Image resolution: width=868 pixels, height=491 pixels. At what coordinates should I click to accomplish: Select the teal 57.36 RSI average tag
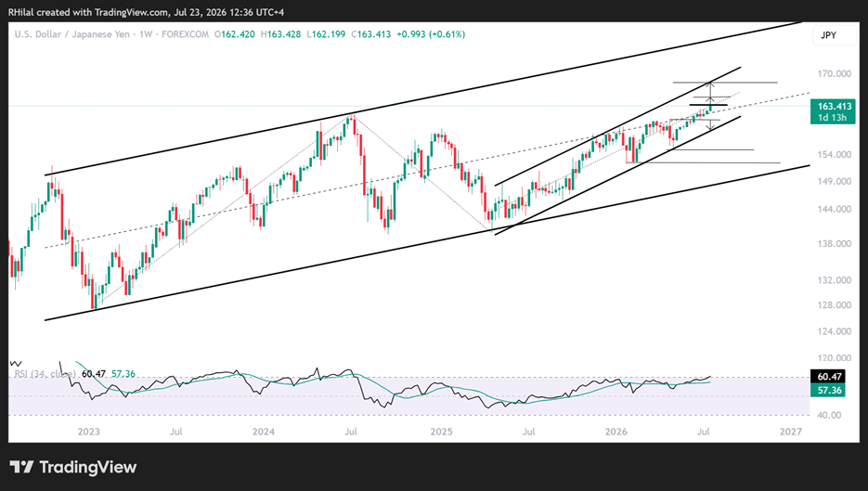click(x=828, y=390)
